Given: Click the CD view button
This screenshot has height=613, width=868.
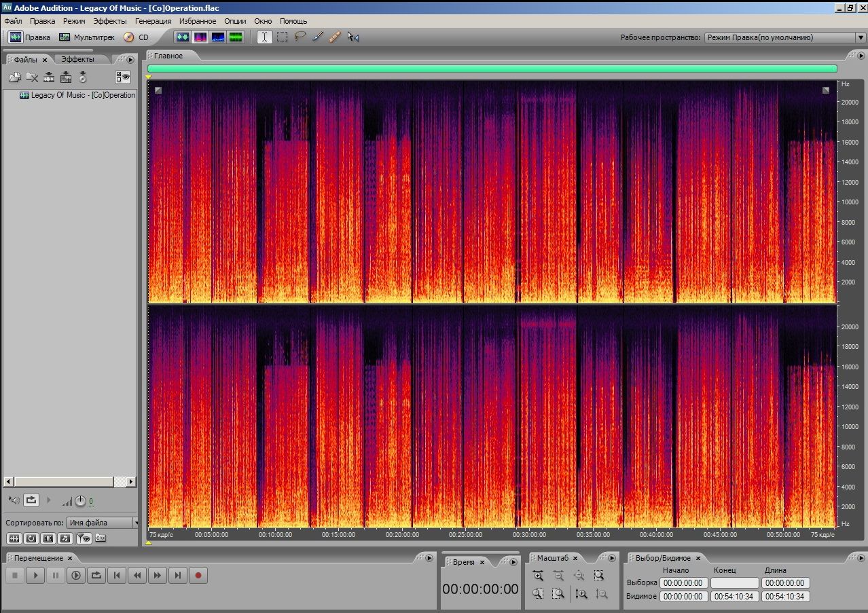Looking at the screenshot, I should (136, 37).
